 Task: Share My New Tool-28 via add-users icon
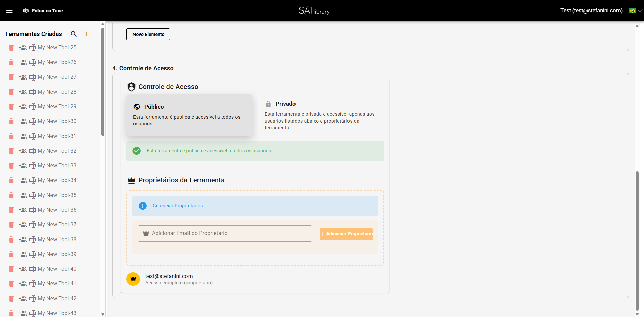23,92
